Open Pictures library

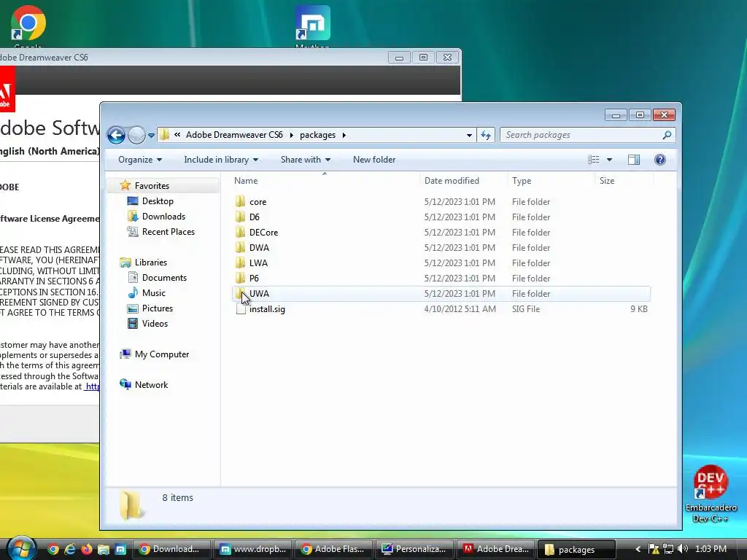158,308
